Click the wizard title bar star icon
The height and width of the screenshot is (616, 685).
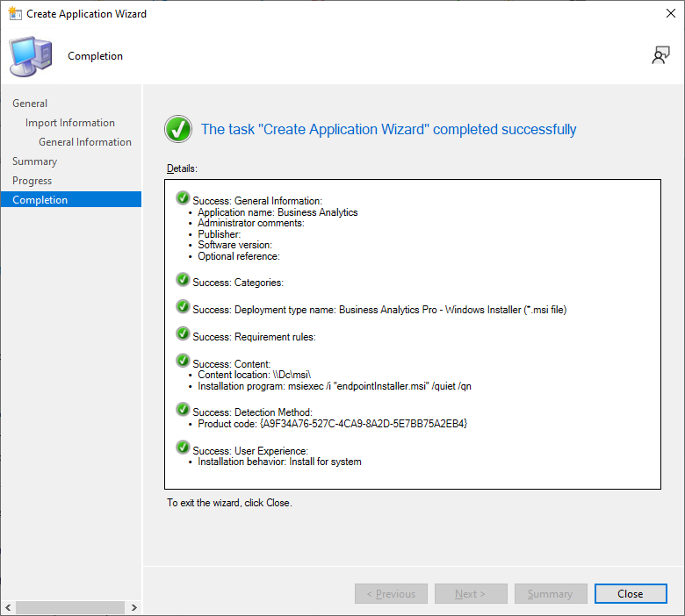click(x=15, y=13)
